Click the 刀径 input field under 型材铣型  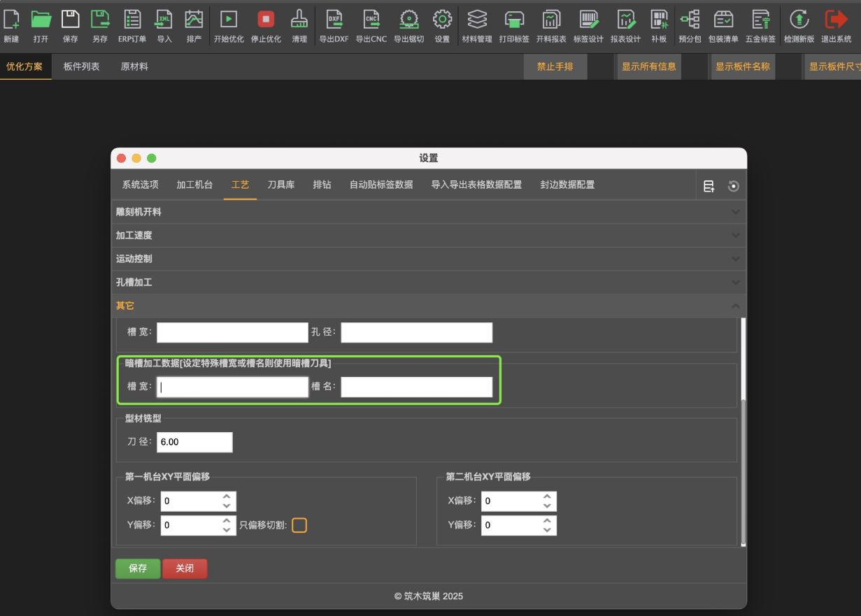click(x=194, y=443)
